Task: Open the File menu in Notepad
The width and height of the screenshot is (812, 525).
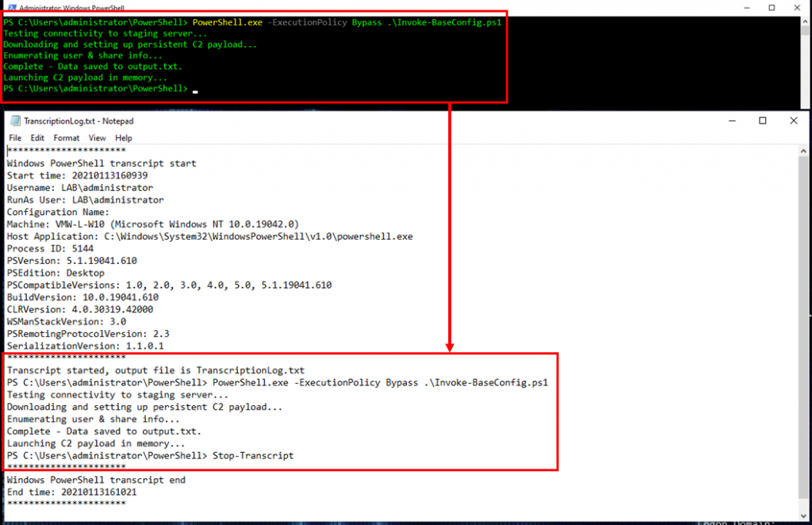Action: (x=14, y=138)
